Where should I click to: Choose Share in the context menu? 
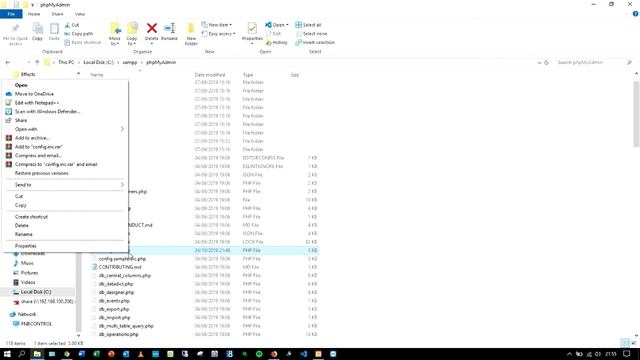(x=65, y=120)
